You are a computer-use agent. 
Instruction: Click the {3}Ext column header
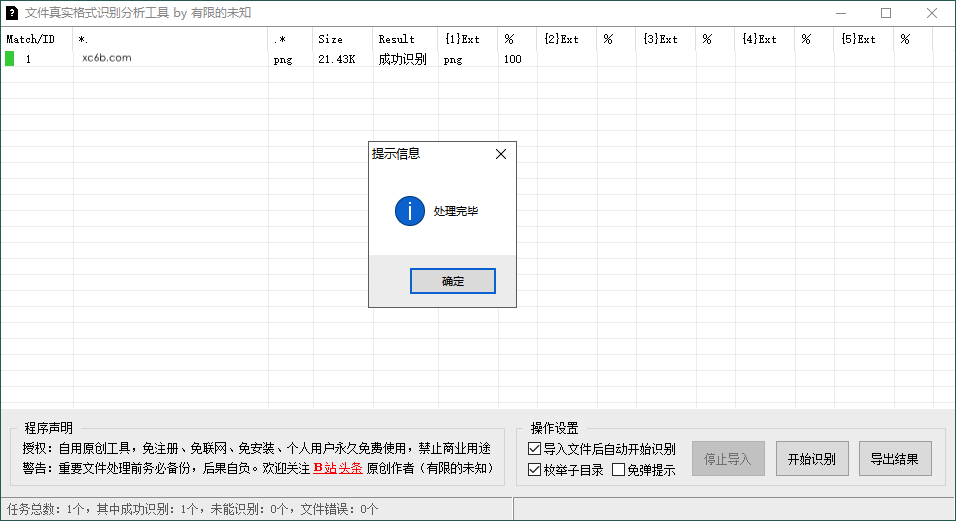tap(665, 39)
